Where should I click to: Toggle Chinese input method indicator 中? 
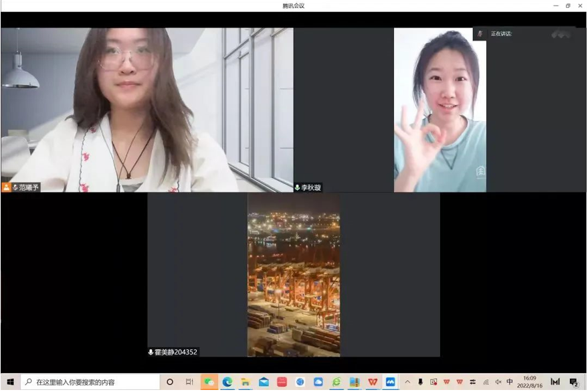510,382
